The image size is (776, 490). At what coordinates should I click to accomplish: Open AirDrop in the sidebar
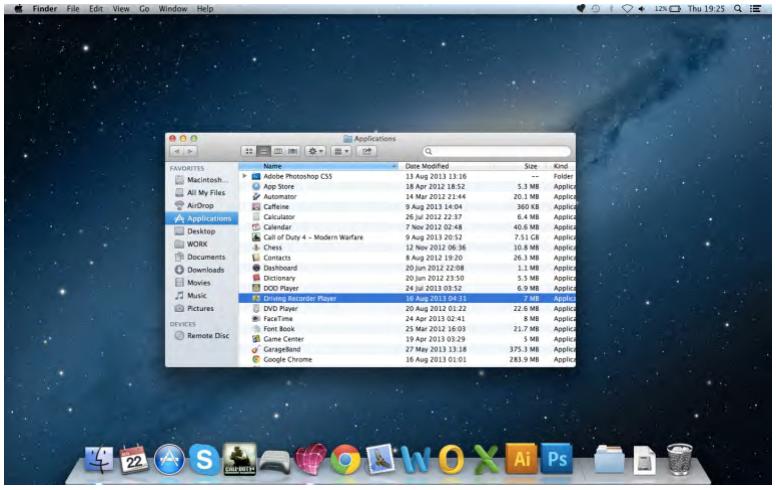pyautogui.click(x=201, y=206)
